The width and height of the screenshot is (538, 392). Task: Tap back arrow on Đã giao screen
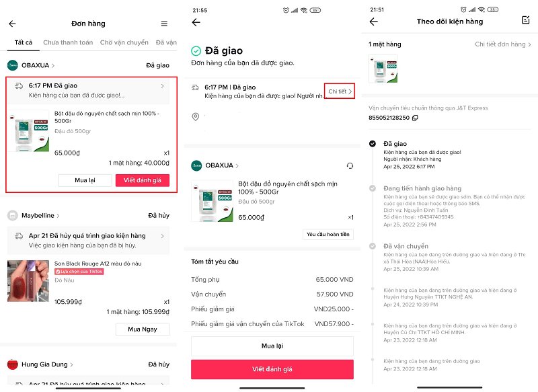tap(196, 22)
